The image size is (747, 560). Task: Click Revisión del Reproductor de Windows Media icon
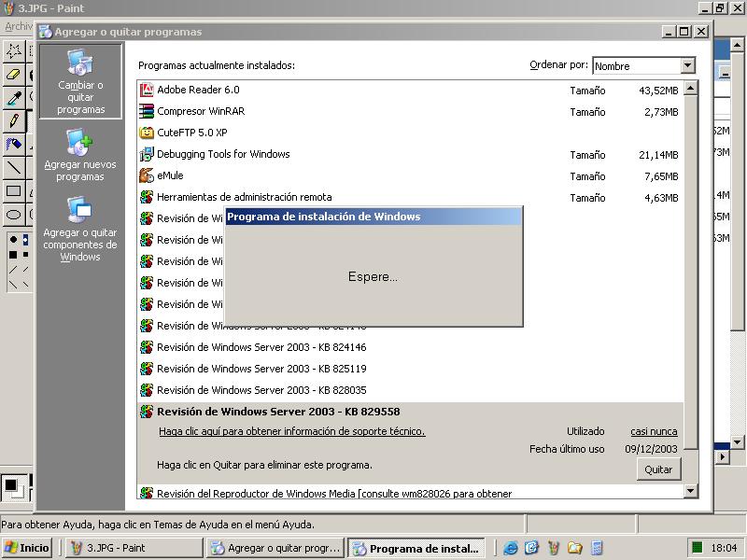click(x=147, y=493)
